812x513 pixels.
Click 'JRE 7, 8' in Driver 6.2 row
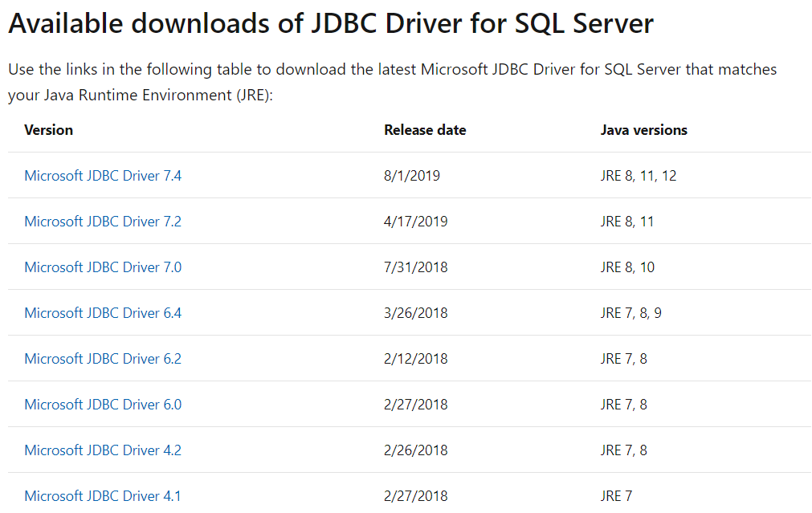pyautogui.click(x=623, y=359)
